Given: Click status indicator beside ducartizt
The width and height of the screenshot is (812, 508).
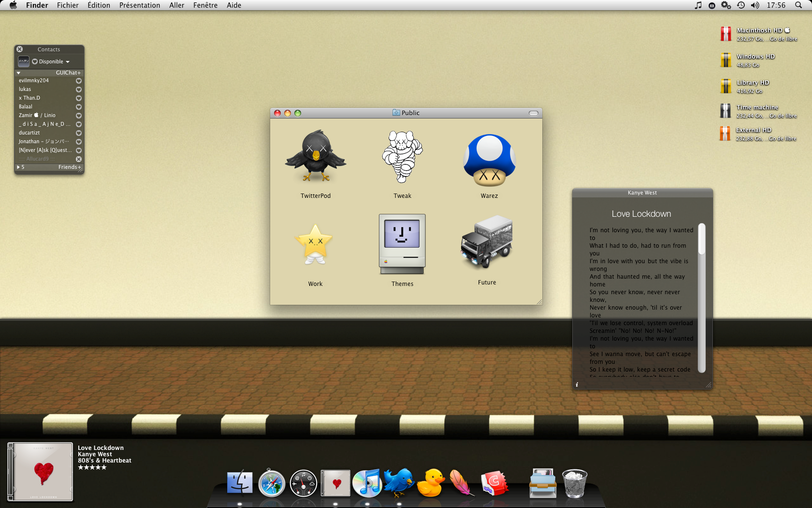Looking at the screenshot, I should [79, 133].
